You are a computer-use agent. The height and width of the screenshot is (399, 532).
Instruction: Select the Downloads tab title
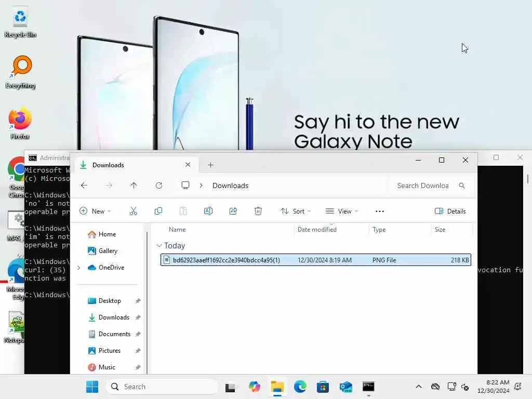[108, 165]
